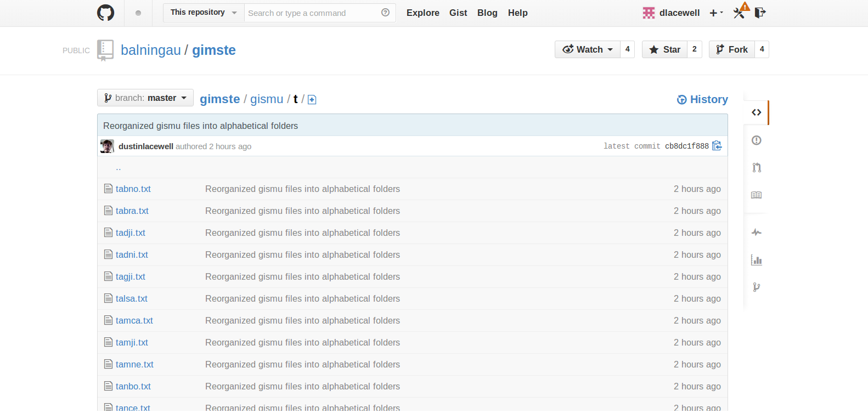This screenshot has height=413, width=868.
Task: Open tamne.txt file
Action: pos(134,364)
